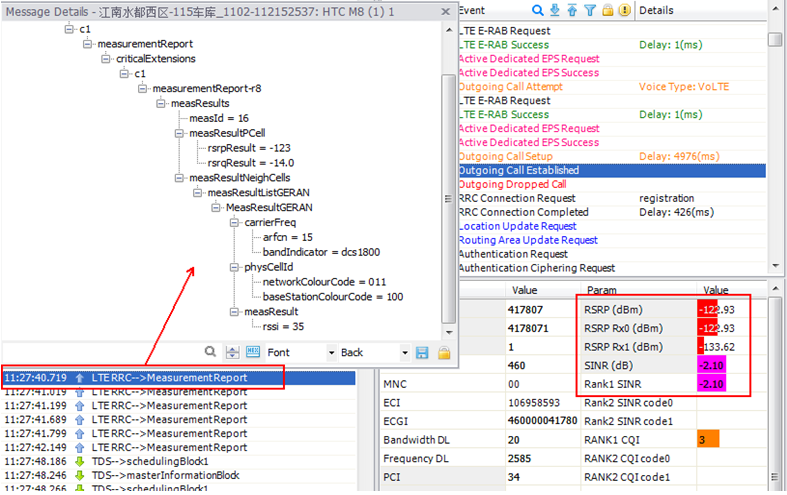Select the 11:27:48.186 TDS schedulingBlock1 message
The image size is (787, 495).
(179, 461)
